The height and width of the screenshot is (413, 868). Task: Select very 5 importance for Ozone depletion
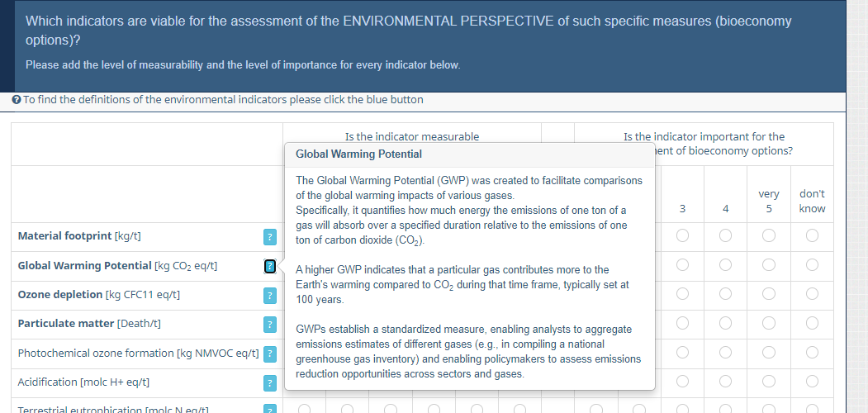pyautogui.click(x=769, y=295)
